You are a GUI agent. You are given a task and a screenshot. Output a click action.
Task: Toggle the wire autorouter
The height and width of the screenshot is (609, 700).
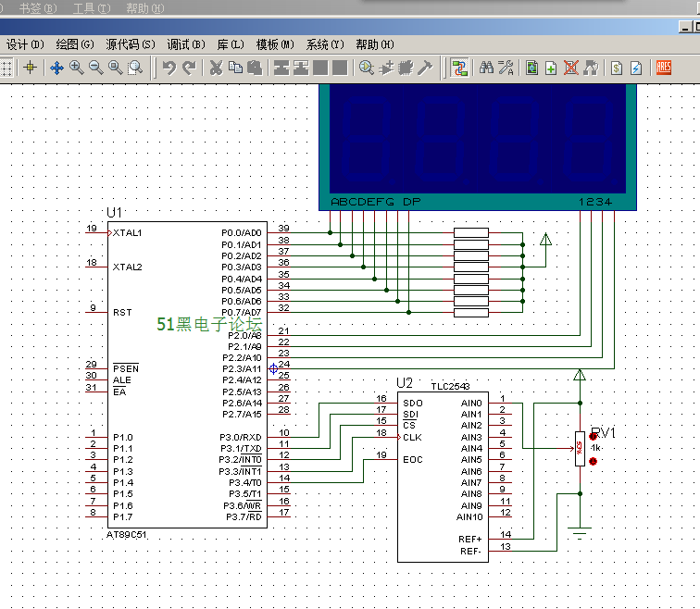(x=459, y=68)
